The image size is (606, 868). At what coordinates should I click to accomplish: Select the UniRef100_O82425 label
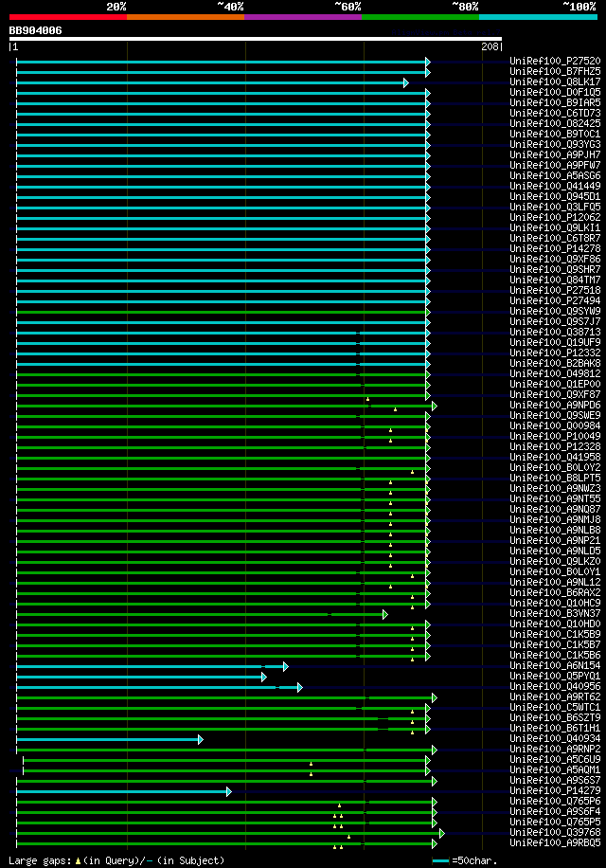(x=555, y=123)
